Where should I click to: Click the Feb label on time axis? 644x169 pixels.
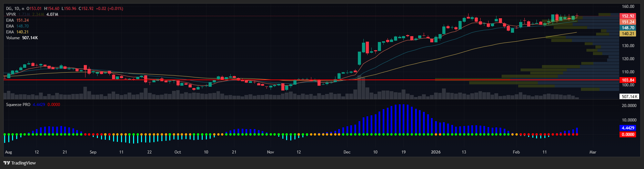[516, 152]
